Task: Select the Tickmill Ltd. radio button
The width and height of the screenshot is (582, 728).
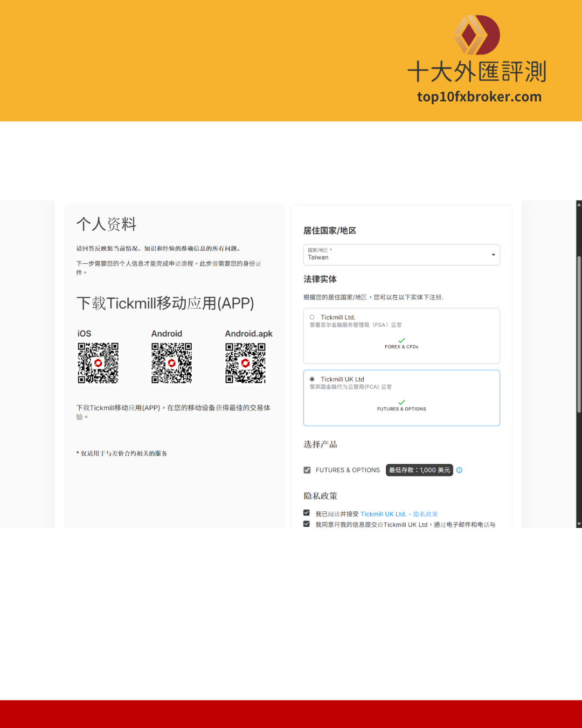Action: tap(312, 317)
